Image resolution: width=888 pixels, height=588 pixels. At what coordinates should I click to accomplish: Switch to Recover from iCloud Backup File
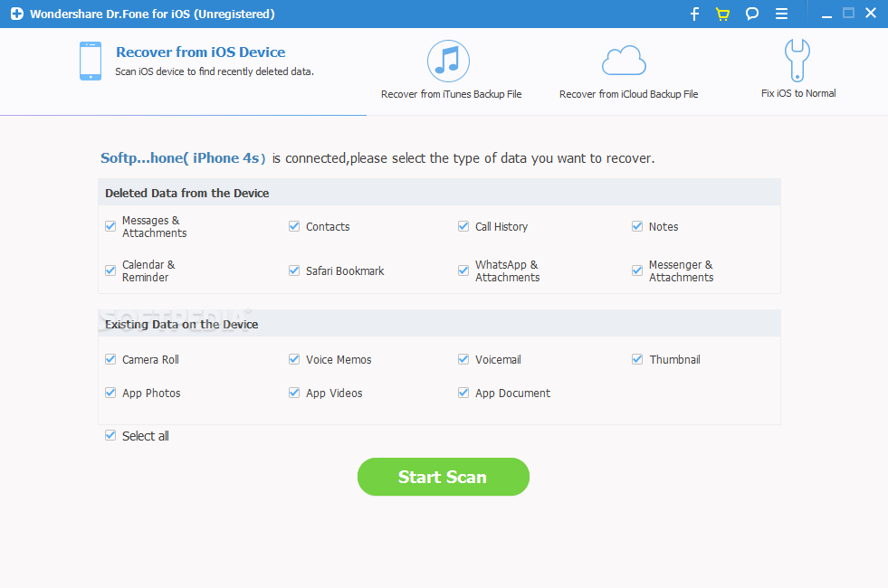(x=628, y=94)
